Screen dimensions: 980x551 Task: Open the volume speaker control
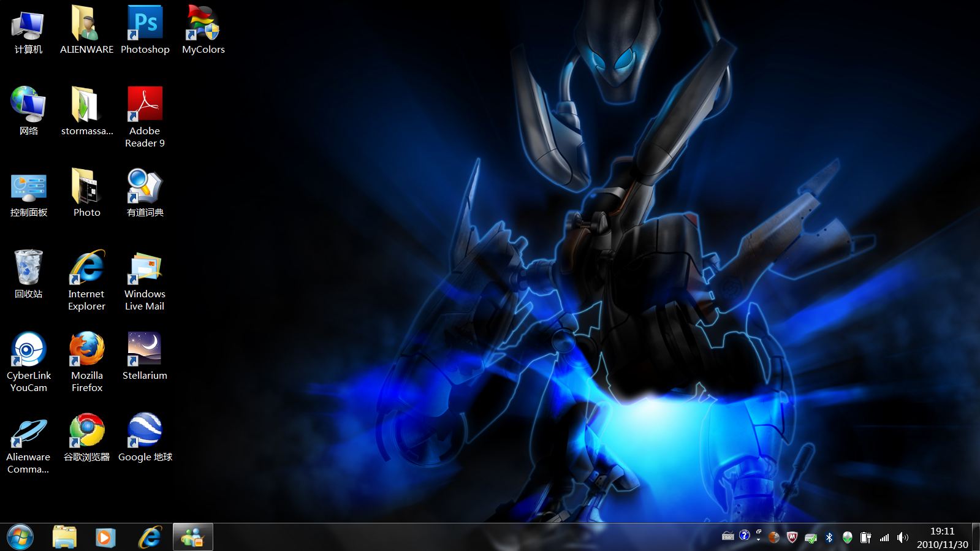pyautogui.click(x=902, y=538)
